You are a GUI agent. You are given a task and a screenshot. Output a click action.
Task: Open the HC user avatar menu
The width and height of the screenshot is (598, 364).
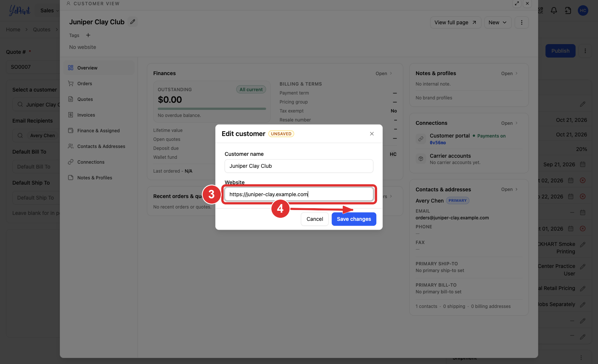tap(583, 10)
